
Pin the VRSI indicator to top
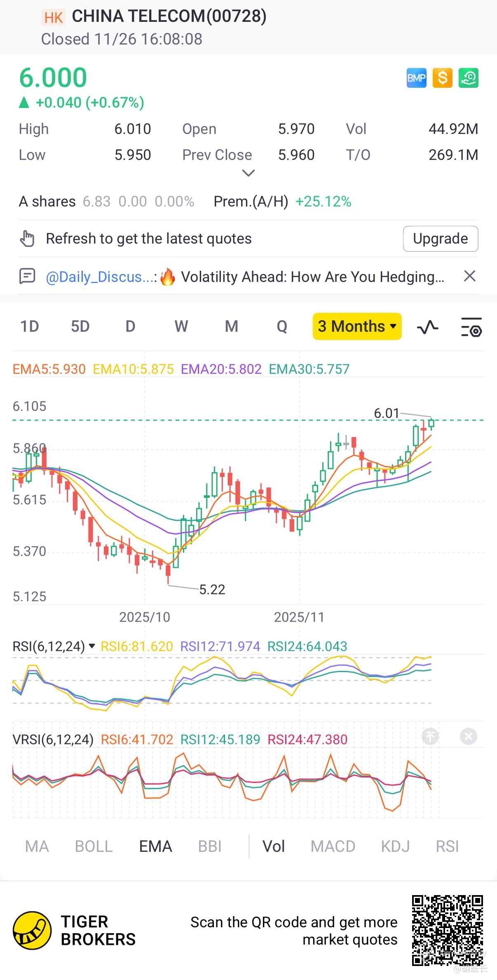[430, 736]
